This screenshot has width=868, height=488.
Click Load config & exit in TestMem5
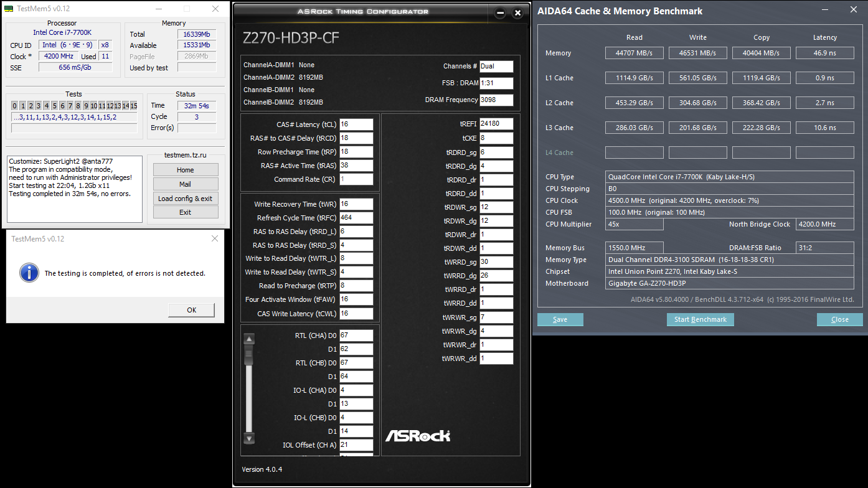pos(186,199)
